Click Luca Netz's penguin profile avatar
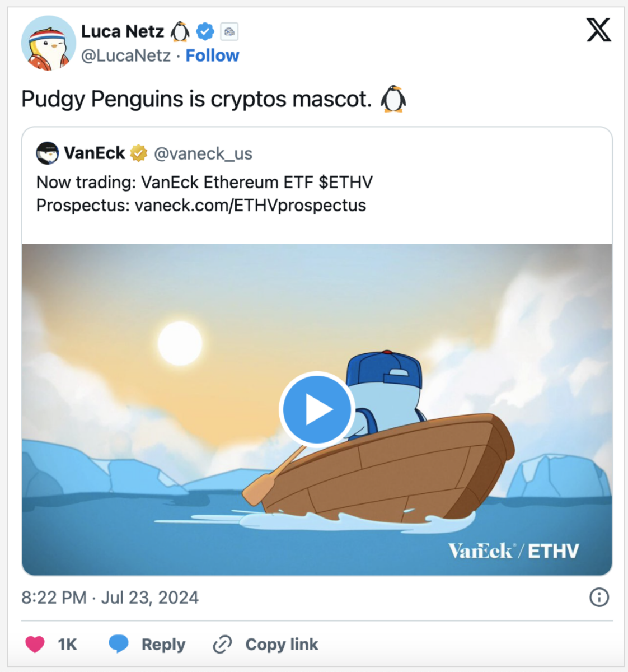The width and height of the screenshot is (628, 672). pos(48,44)
